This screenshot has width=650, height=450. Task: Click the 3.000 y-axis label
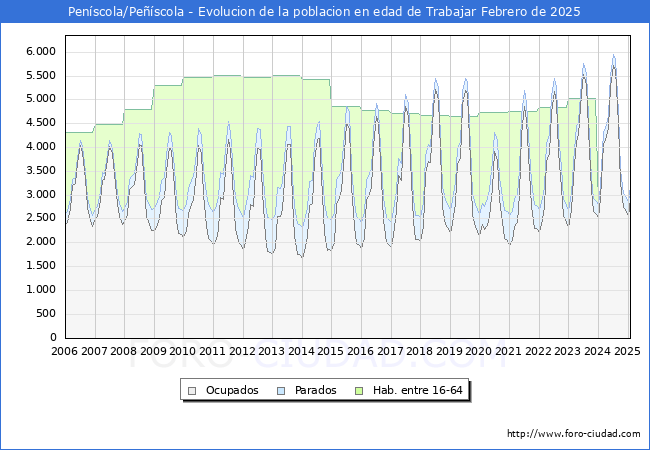(41, 194)
